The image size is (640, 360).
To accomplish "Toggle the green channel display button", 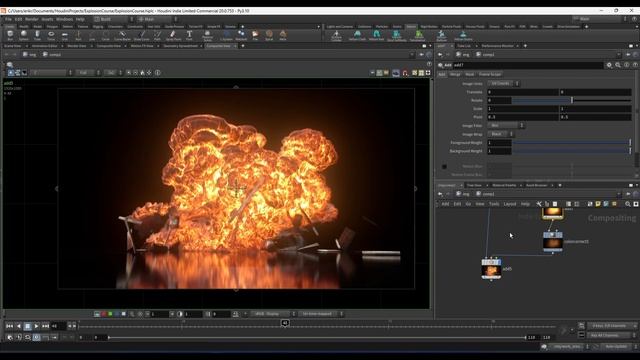I will click(x=110, y=314).
